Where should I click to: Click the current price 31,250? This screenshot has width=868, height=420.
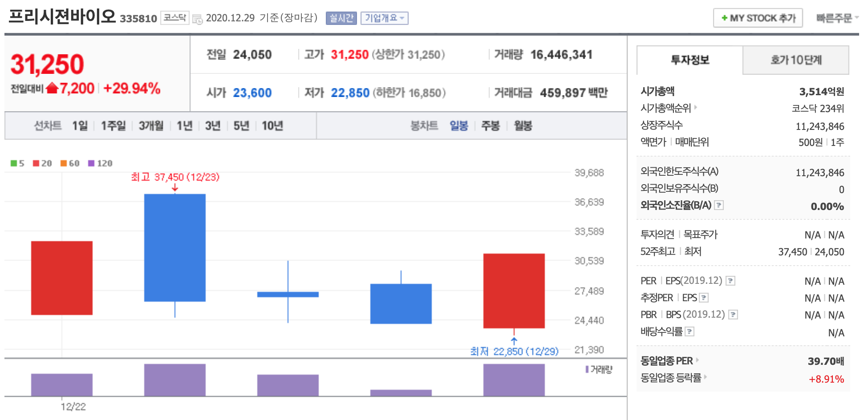pos(47,64)
